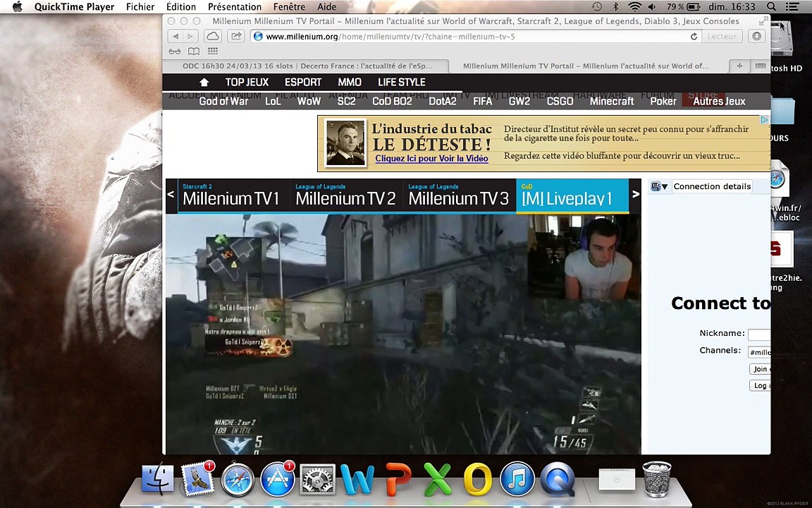The height and width of the screenshot is (508, 812).
Task: Open QuickTime Player from the Dock
Action: [558, 479]
